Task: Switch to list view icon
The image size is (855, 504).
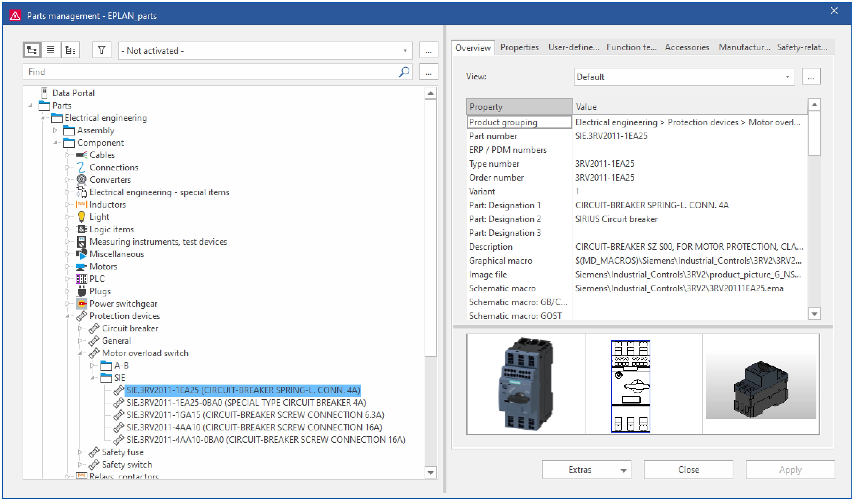Action: 51,50
